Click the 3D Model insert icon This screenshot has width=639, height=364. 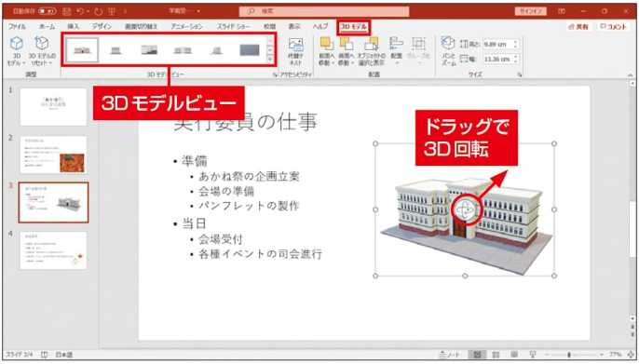17,43
